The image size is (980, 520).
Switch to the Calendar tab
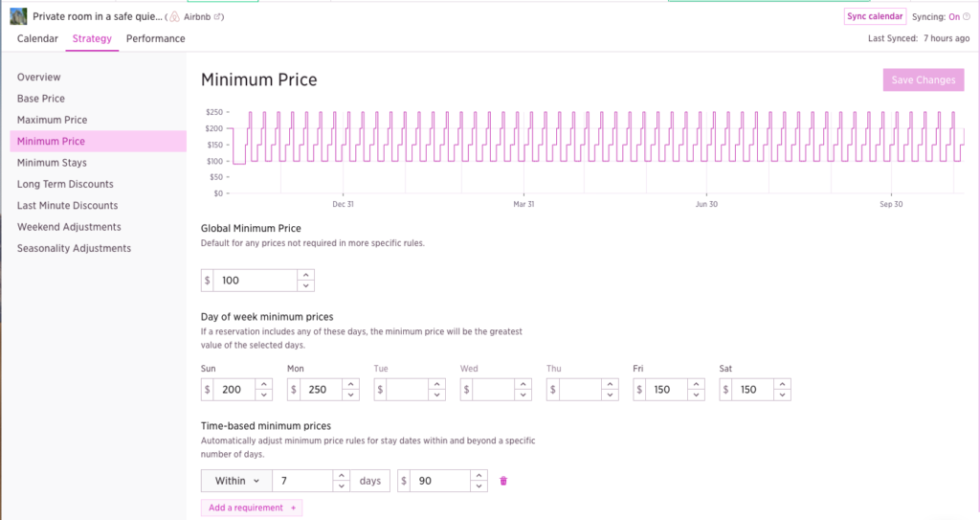[x=37, y=39]
